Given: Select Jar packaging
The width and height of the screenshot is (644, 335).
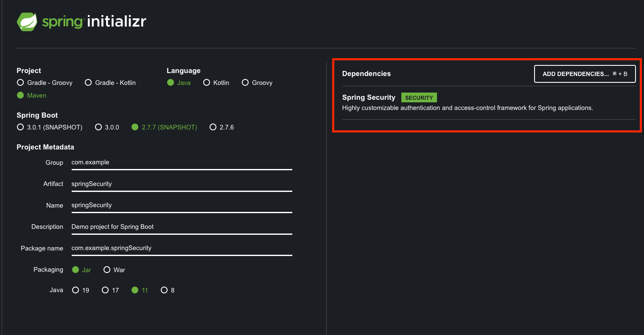Looking at the screenshot, I should (x=81, y=270).
